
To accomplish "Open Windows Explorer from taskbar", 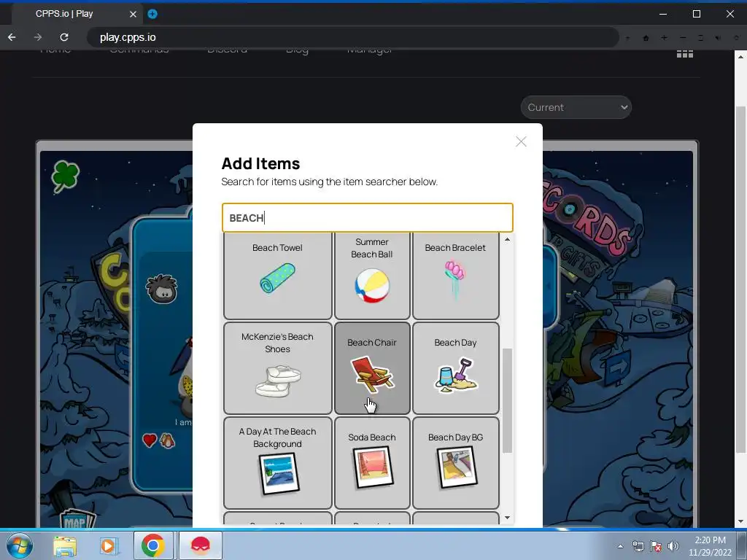I will point(65,545).
